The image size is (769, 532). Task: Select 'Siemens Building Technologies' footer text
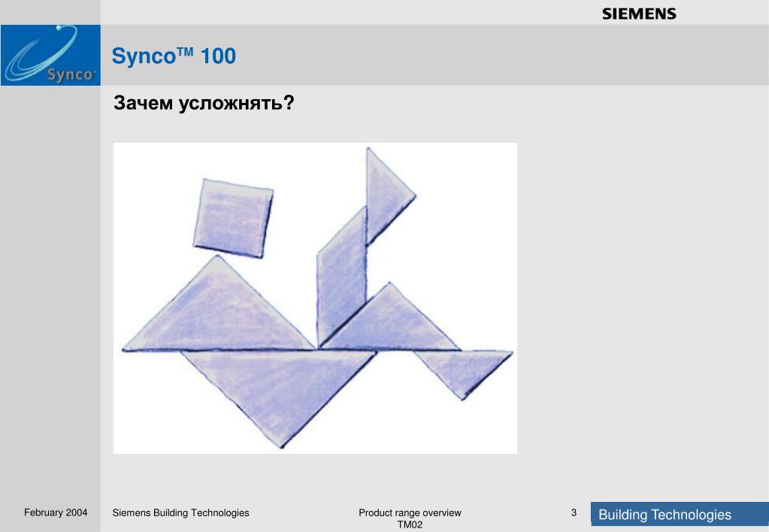click(x=180, y=513)
